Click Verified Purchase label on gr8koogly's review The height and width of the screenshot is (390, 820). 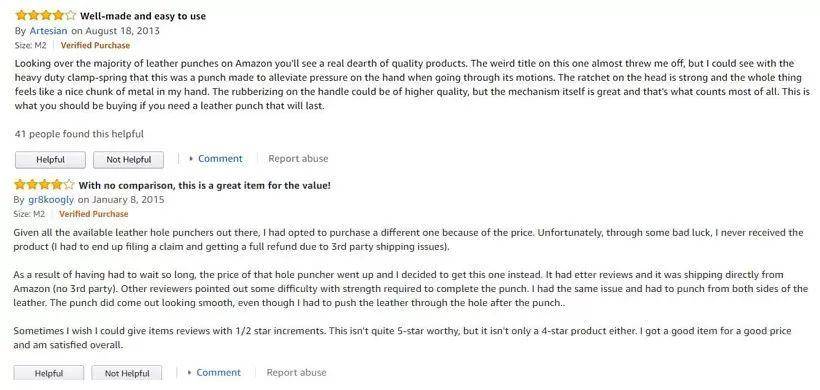(94, 214)
